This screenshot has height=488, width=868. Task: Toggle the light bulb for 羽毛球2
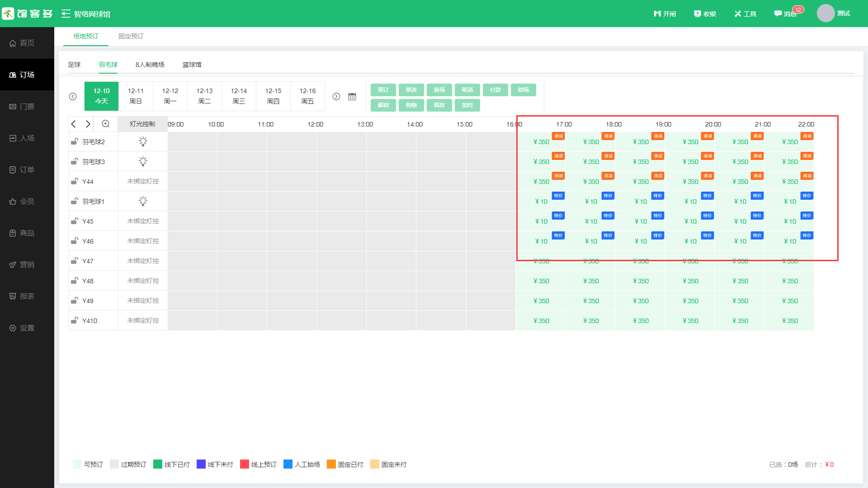pos(143,142)
